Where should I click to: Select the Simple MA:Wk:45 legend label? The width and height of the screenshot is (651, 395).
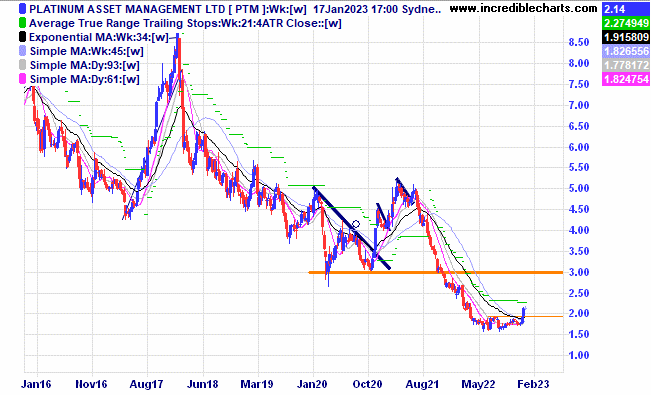pyautogui.click(x=87, y=51)
